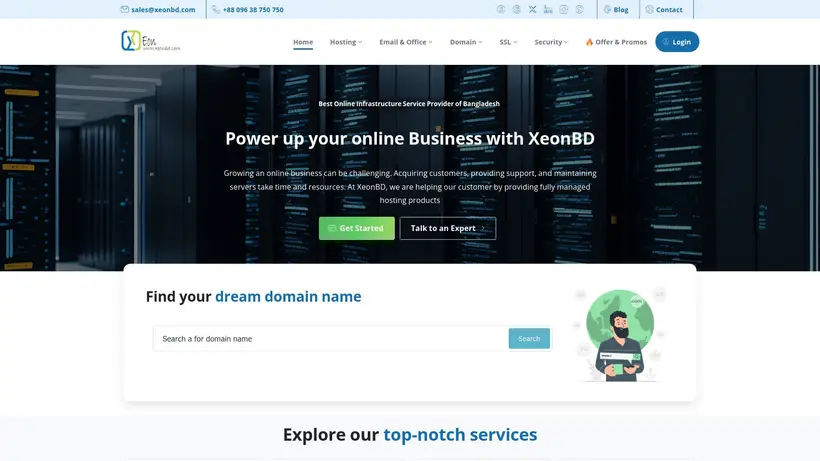
Task: Click 'Best Online Infrastructure Service Provider' tagline
Action: 409,103
